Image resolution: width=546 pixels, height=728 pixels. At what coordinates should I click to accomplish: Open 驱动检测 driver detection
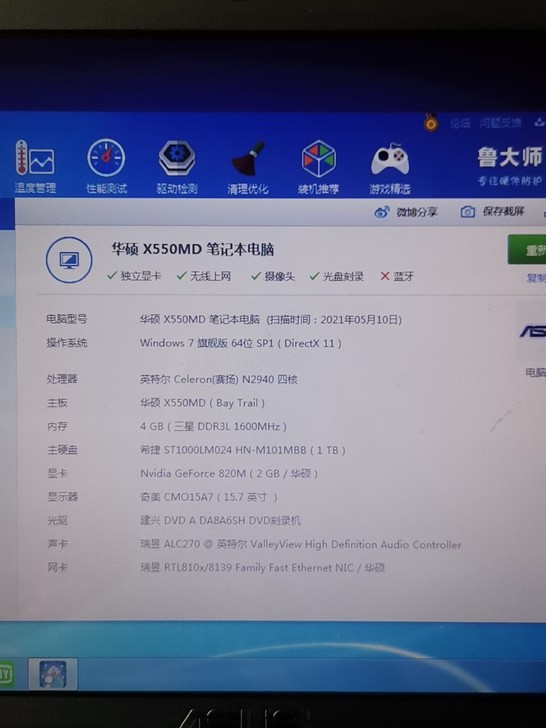coord(177,167)
